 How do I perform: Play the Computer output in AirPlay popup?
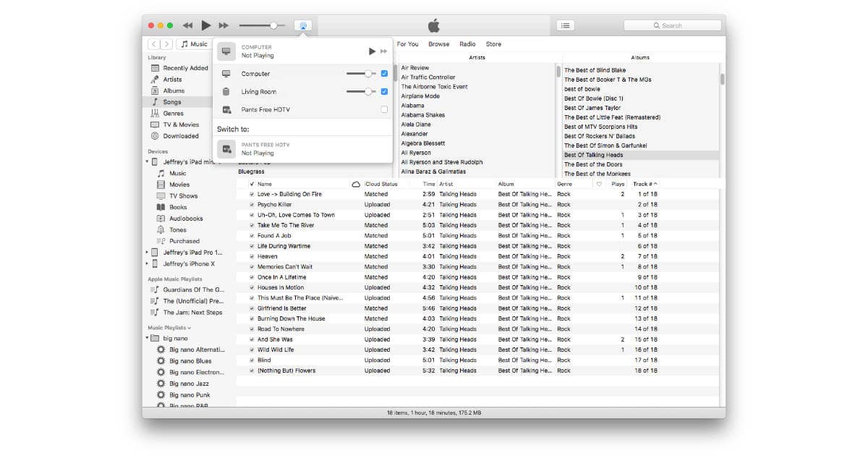pyautogui.click(x=373, y=51)
